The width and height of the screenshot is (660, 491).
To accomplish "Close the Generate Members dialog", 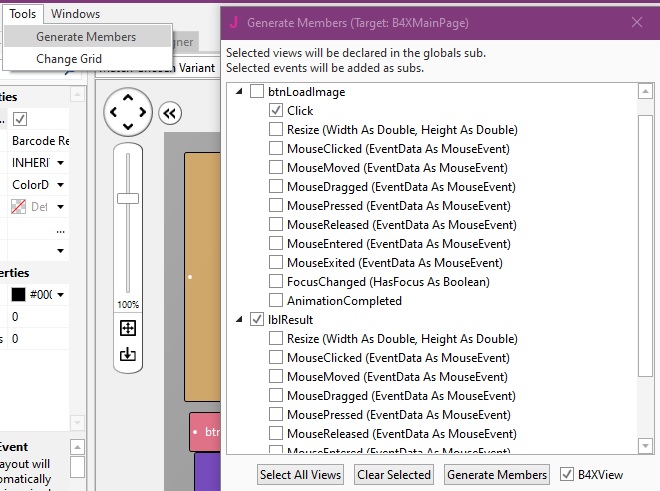I will (637, 21).
